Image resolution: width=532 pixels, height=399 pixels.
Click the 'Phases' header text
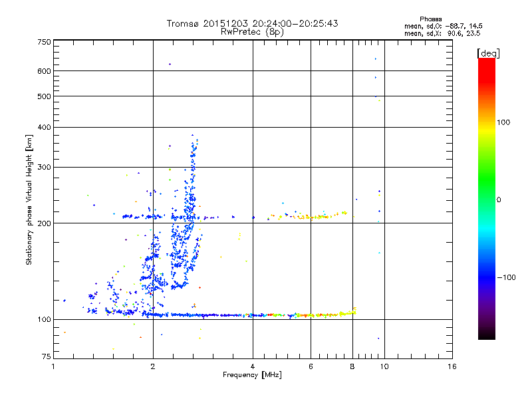point(430,19)
